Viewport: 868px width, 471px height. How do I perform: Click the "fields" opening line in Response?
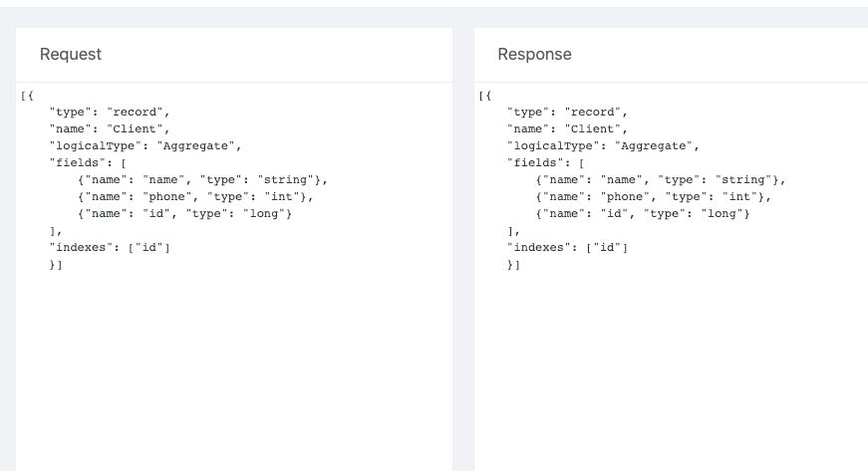point(546,163)
